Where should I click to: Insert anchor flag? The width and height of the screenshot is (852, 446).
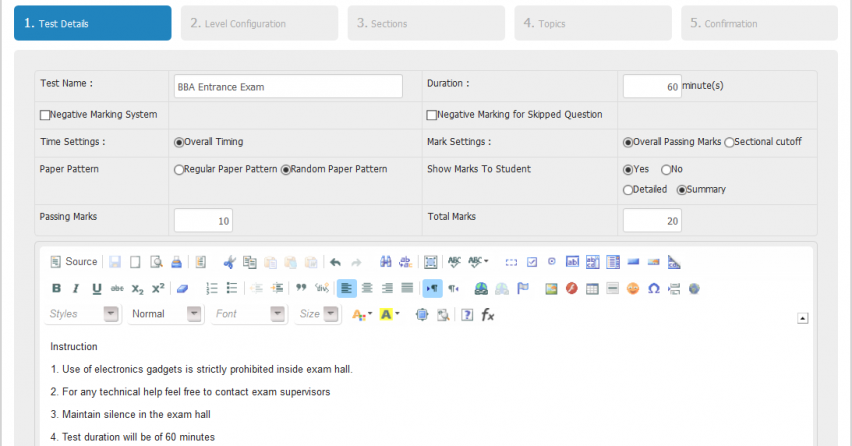[523, 288]
